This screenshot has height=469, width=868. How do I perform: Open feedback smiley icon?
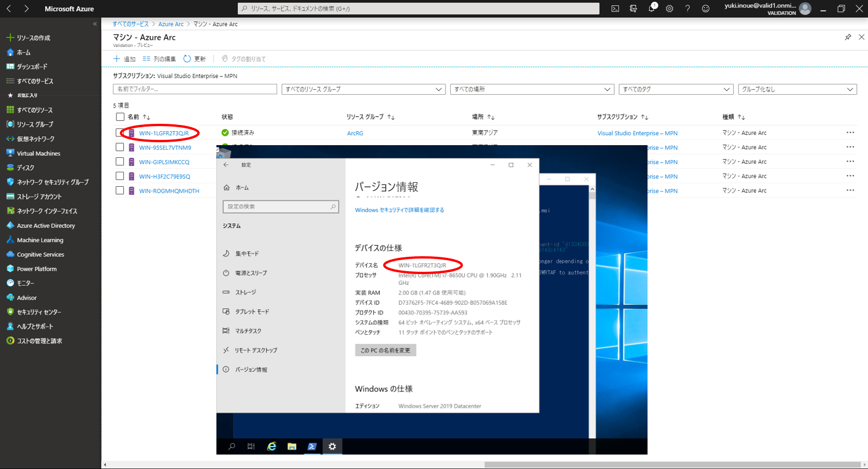click(705, 9)
